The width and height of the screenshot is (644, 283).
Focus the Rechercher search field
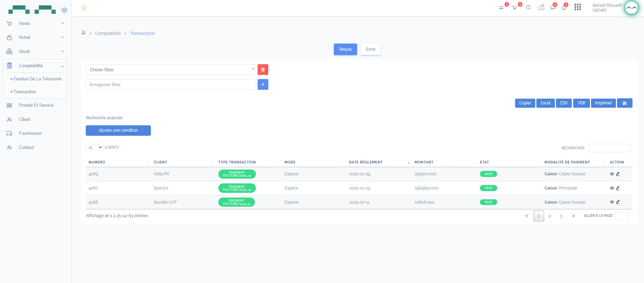pyautogui.click(x=609, y=148)
